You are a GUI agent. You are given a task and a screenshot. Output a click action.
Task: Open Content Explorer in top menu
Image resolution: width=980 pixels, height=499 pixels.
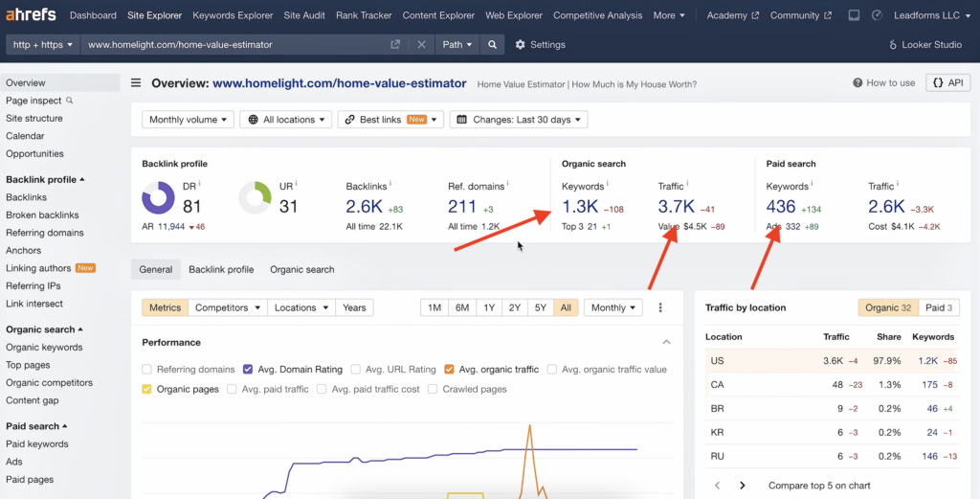click(438, 15)
